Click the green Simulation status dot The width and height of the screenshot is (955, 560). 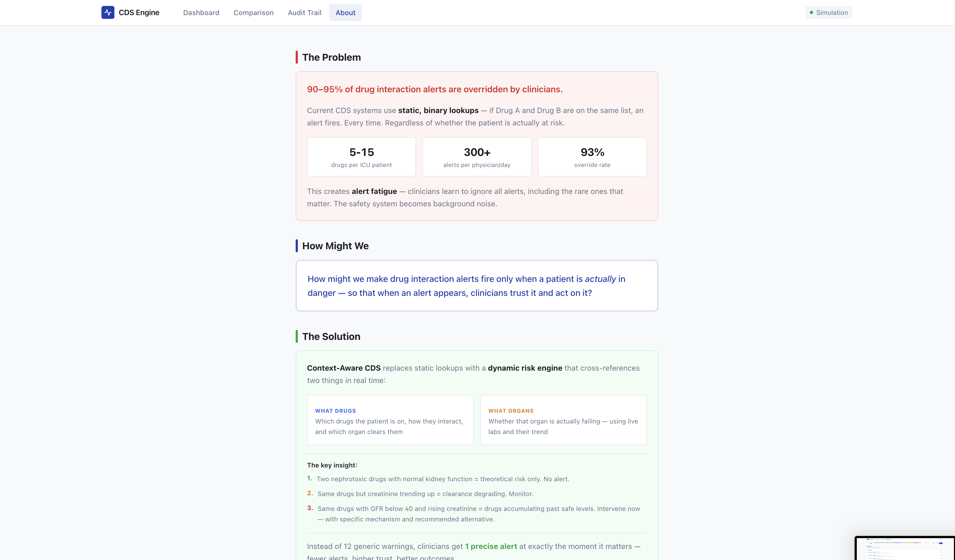[811, 12]
